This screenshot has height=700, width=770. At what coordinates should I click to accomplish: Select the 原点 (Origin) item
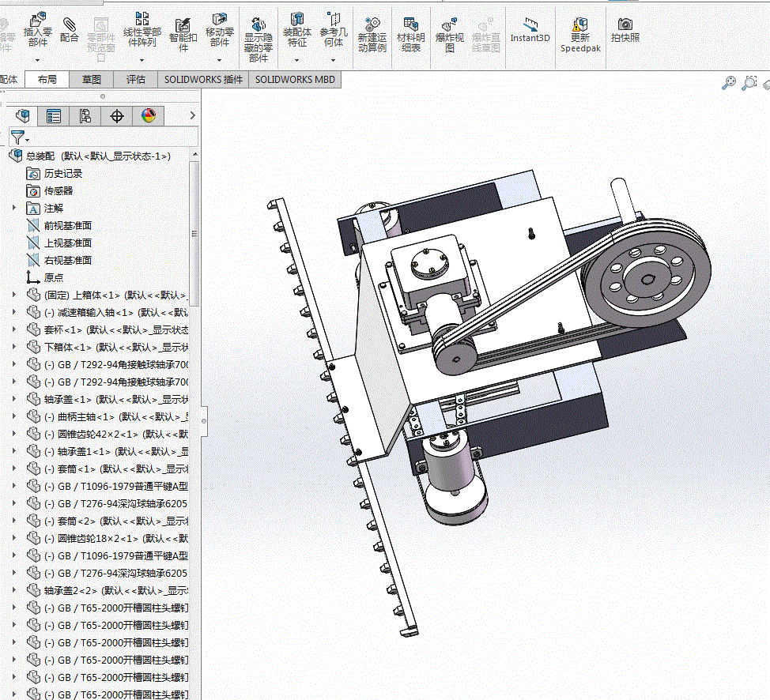[54, 278]
